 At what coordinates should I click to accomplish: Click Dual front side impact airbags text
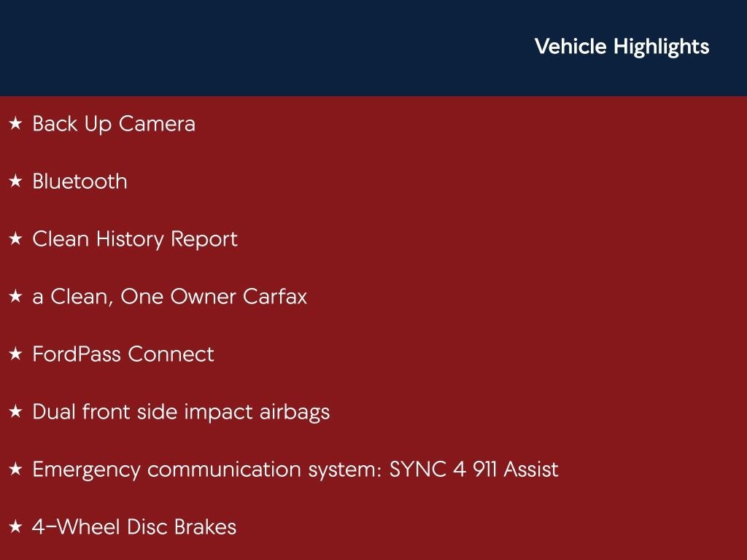tap(181, 412)
